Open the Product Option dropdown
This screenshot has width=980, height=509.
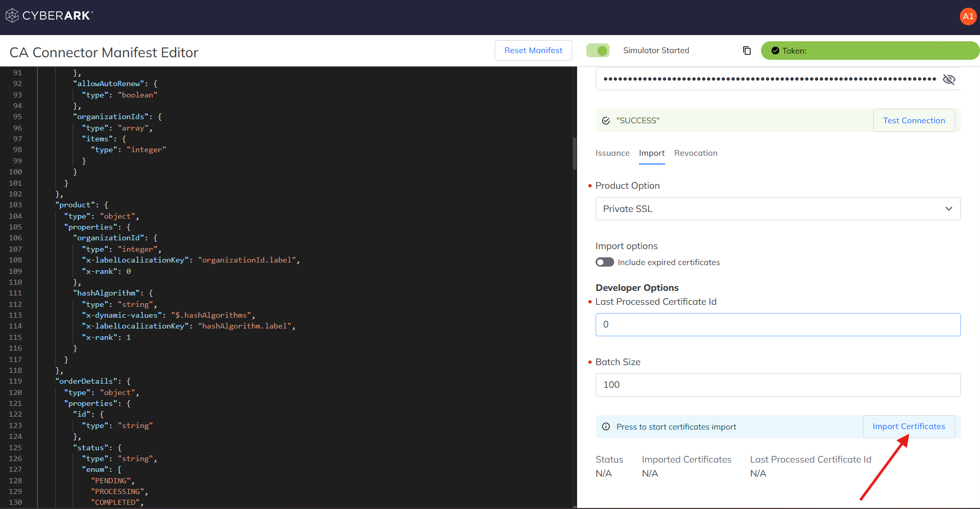tap(778, 209)
